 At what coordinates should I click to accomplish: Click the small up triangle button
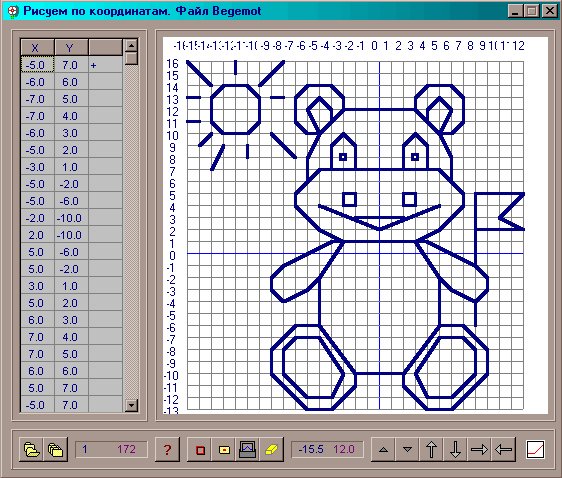point(383,449)
